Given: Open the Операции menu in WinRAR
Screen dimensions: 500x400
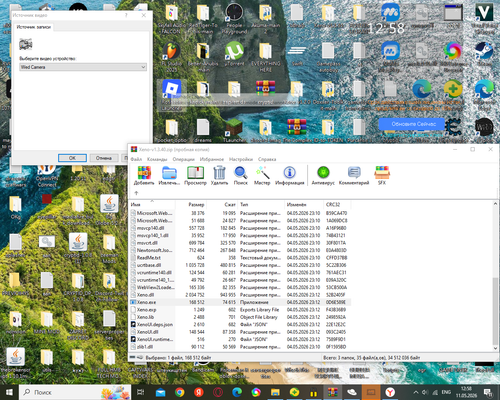Looking at the screenshot, I should tap(183, 159).
